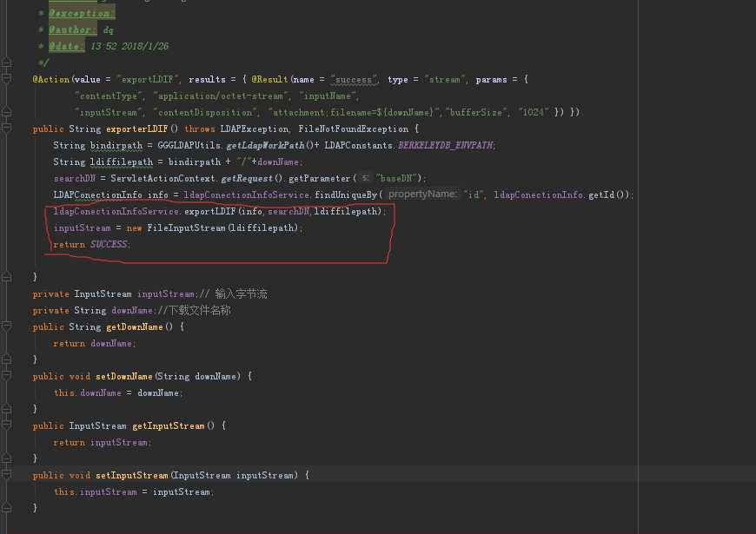Click fold-end marker at setDownName closing brace
The height and width of the screenshot is (534, 756).
click(6, 409)
